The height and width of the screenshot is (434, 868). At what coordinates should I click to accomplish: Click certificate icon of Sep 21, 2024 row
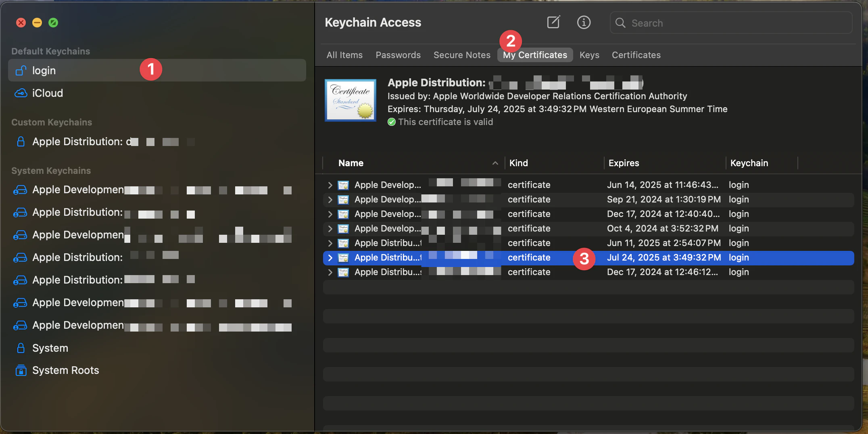coord(343,200)
